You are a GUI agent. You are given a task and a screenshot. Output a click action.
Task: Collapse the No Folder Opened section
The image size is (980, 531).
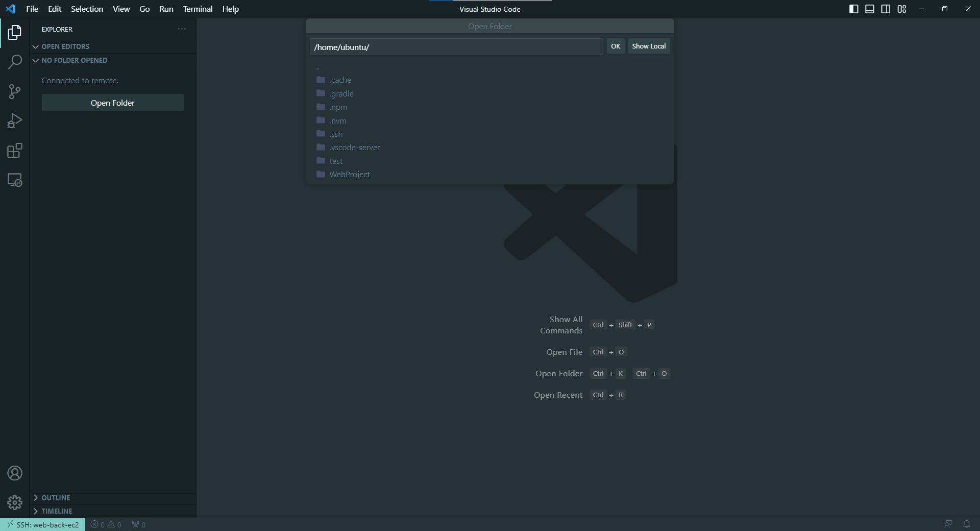[x=113, y=60]
